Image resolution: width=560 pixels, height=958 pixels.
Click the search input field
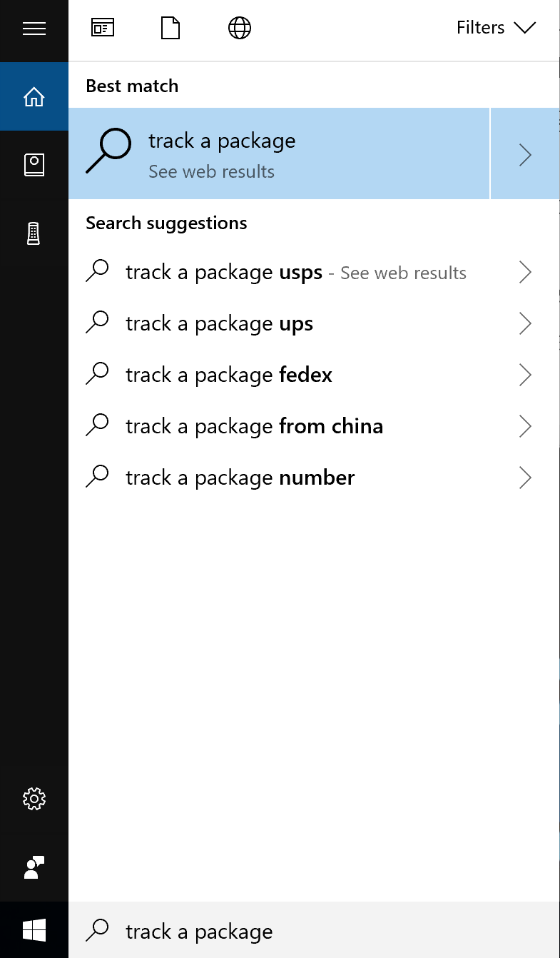point(314,932)
